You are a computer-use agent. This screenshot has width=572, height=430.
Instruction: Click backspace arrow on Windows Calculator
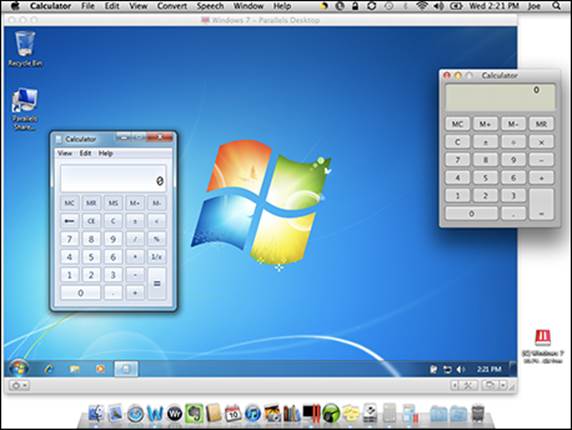tap(69, 221)
